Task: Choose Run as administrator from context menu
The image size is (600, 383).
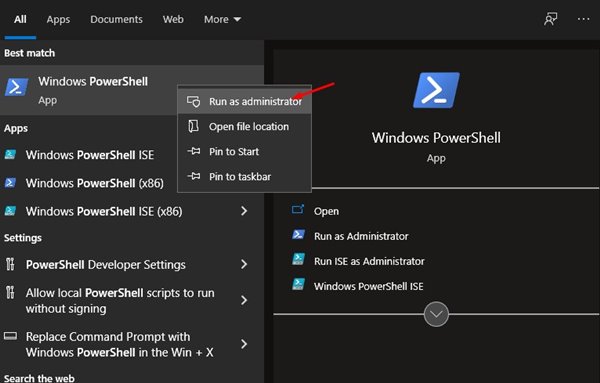Action: pos(245,101)
